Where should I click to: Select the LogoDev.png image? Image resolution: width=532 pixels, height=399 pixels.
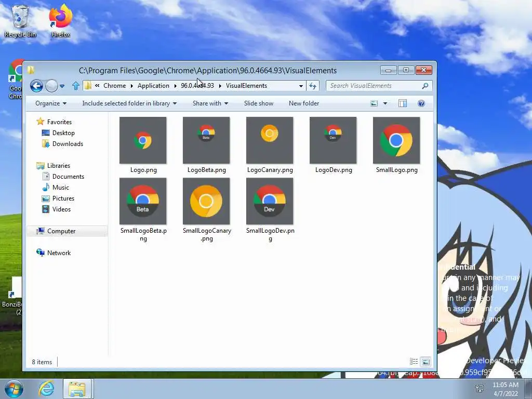click(333, 140)
